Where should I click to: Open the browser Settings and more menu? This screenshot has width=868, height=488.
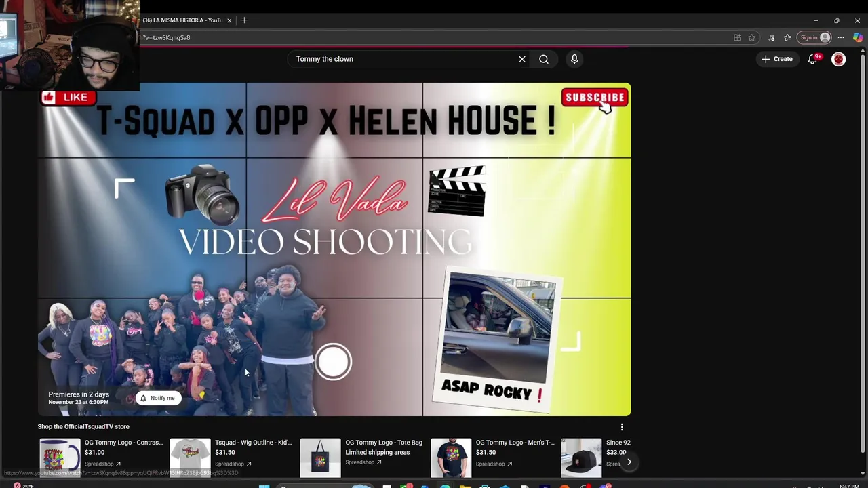(841, 38)
